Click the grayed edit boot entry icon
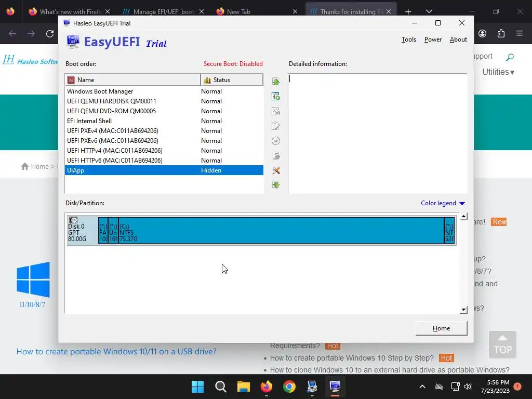This screenshot has height=399, width=532. coord(276,126)
